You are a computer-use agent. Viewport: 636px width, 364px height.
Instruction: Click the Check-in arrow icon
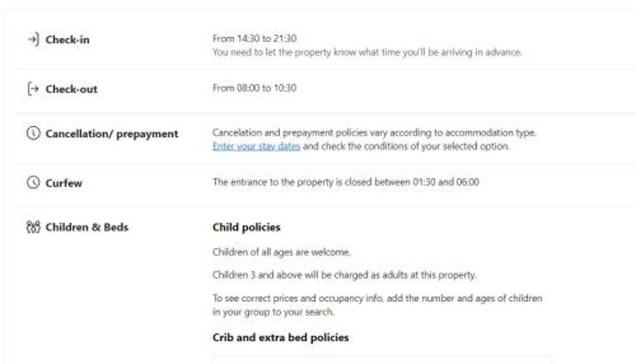[33, 40]
